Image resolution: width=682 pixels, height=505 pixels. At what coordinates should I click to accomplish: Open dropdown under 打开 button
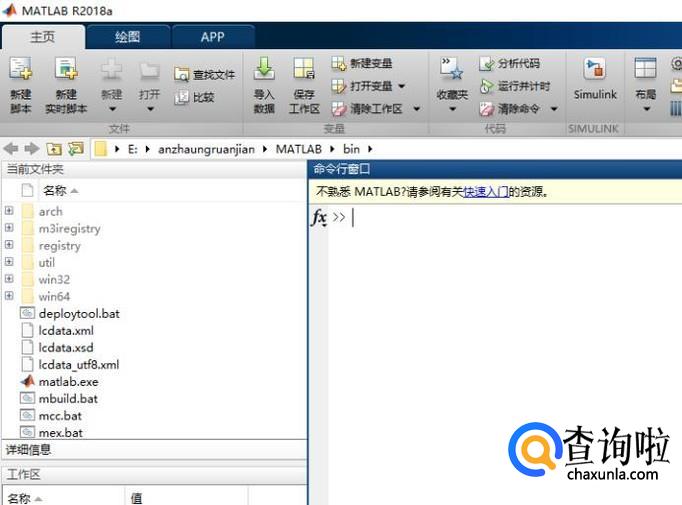[x=150, y=109]
